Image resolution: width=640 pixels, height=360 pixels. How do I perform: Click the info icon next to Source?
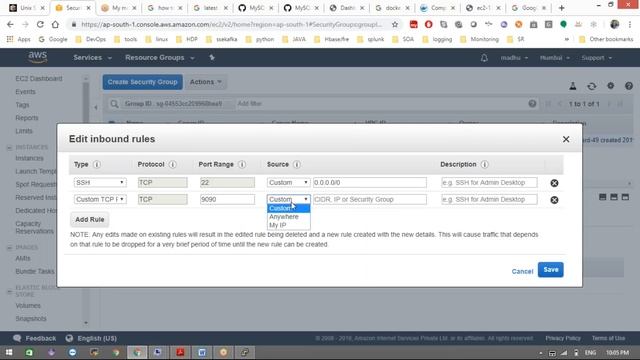point(297,164)
